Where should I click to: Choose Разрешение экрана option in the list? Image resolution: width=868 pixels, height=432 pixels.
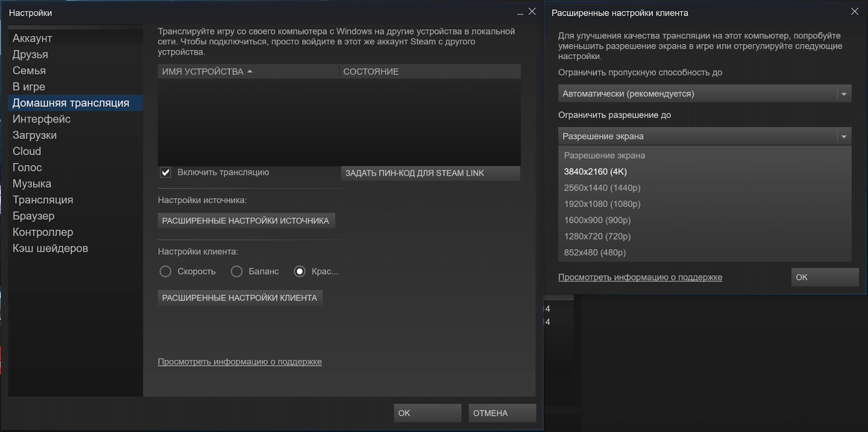[705, 156]
